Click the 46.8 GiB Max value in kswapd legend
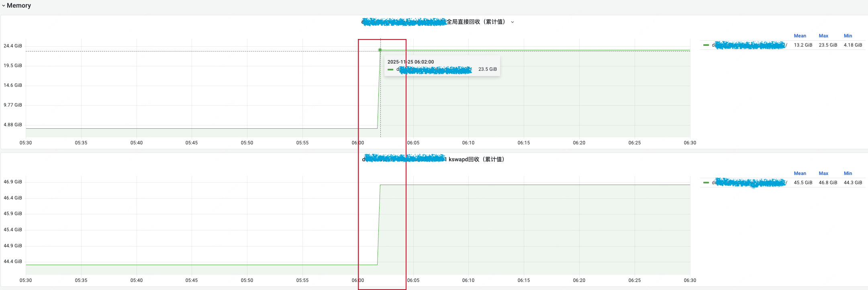This screenshot has width=868, height=290. pos(828,183)
